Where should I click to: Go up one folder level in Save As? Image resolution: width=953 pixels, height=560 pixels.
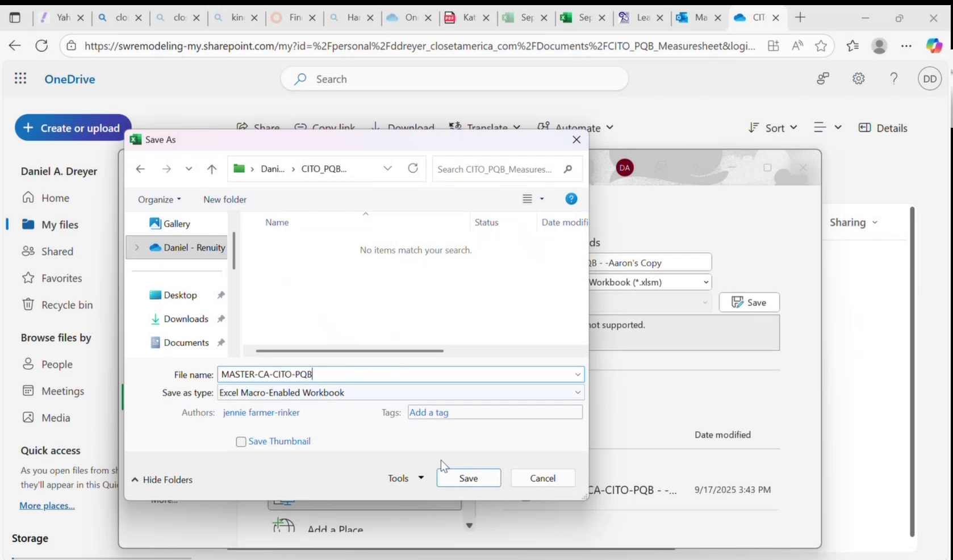click(212, 169)
